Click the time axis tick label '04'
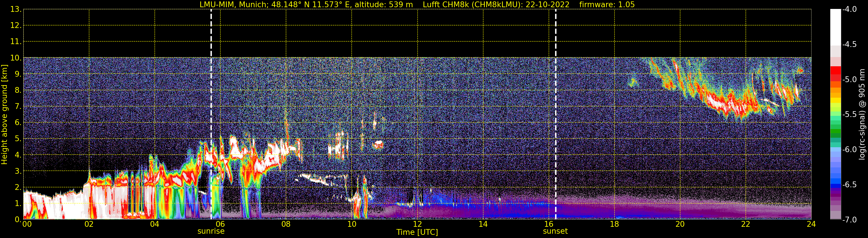868x238 pixels. coord(155,224)
